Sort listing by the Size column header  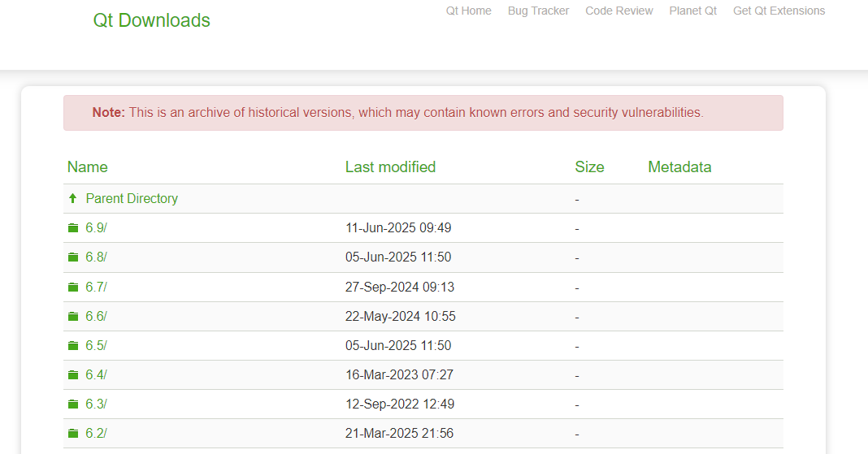589,167
